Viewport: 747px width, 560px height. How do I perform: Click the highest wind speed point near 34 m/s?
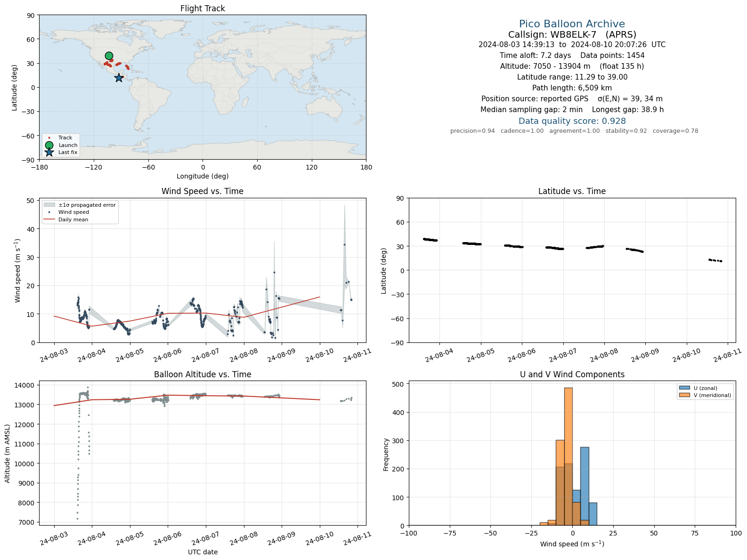point(344,244)
